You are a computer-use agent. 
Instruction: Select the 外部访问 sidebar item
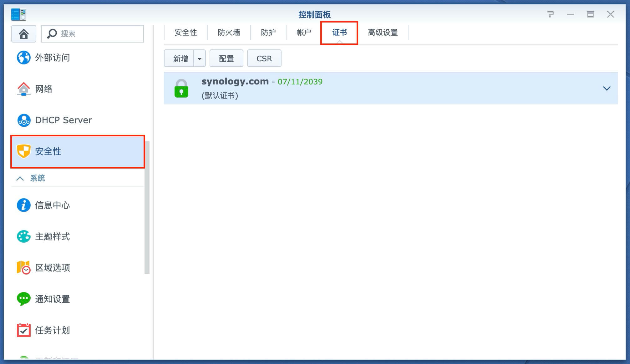pos(78,58)
